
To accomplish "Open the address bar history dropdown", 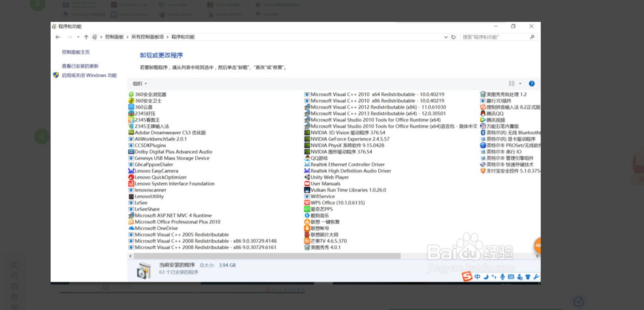I will pos(446,37).
